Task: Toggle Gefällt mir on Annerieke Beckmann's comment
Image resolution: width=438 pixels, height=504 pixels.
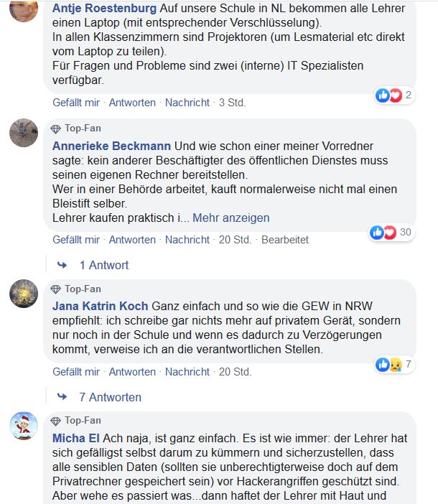Action: click(76, 240)
